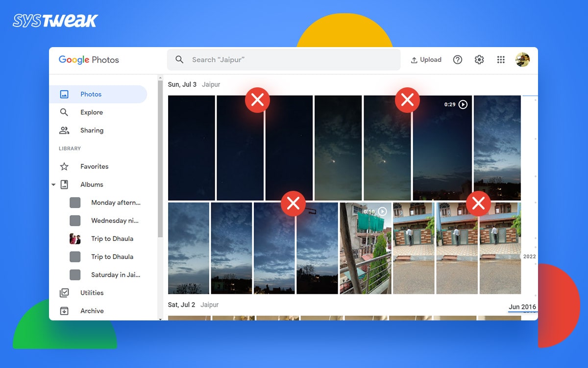
Task: Click the Jaipur location link
Action: pyautogui.click(x=211, y=84)
